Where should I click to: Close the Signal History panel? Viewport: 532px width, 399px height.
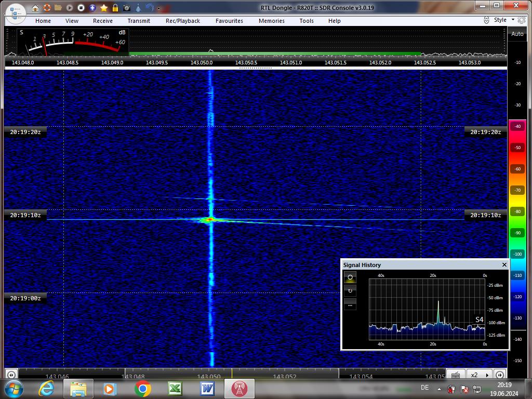tap(504, 264)
